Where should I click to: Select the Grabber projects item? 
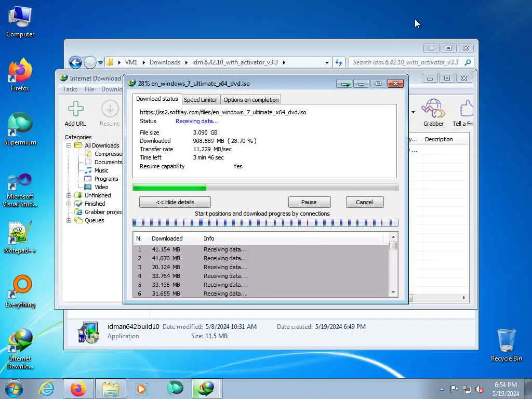(x=99, y=212)
